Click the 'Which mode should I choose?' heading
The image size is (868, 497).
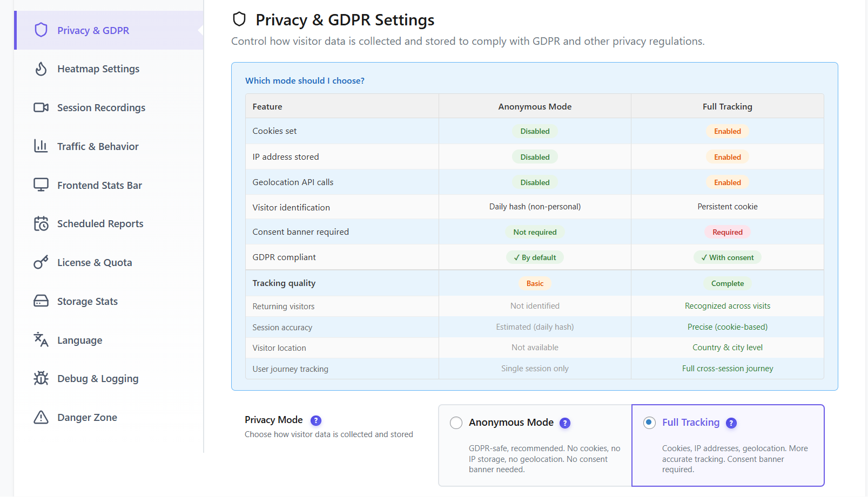click(x=305, y=80)
